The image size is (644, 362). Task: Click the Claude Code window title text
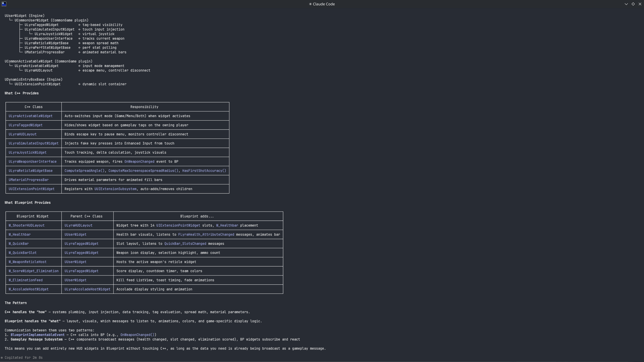324,4
